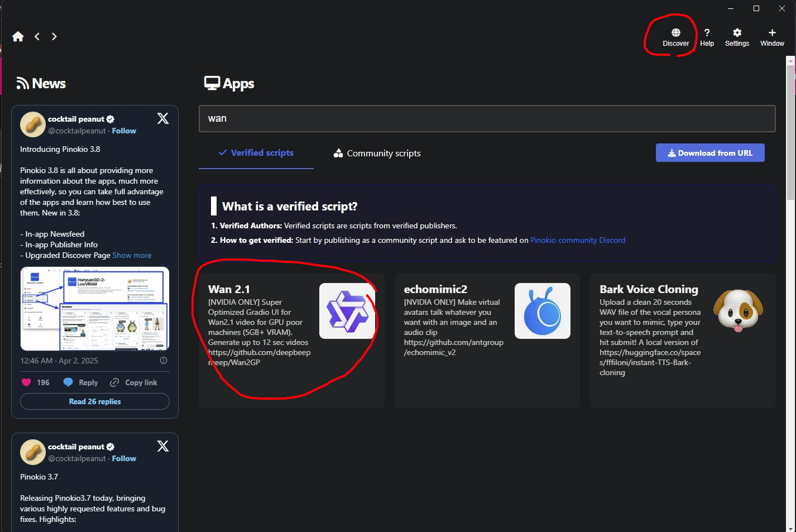The image size is (796, 532).
Task: Open the Help menu
Action: click(x=707, y=37)
